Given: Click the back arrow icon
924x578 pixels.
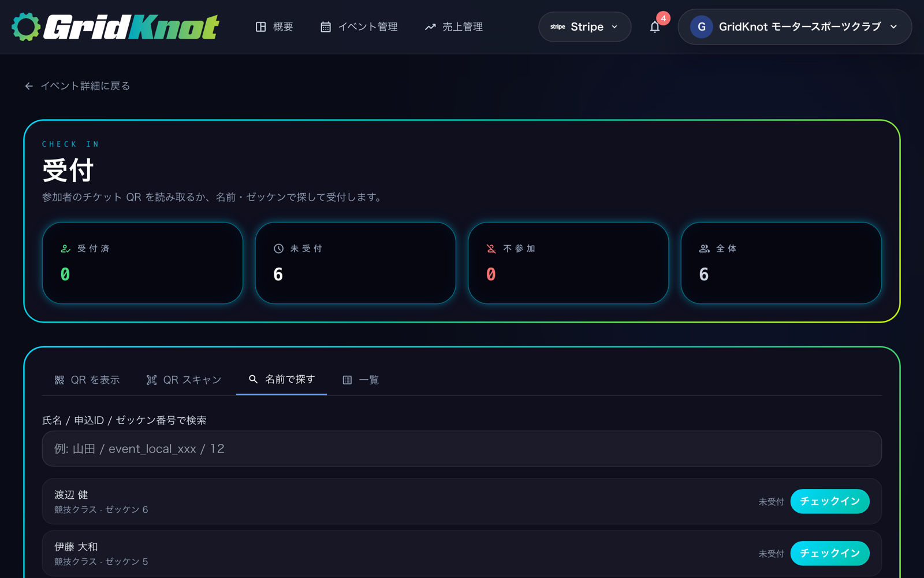Looking at the screenshot, I should click(x=29, y=86).
